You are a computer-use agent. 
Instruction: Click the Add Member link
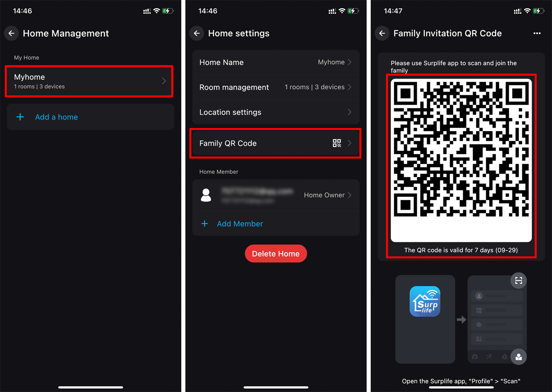(240, 224)
